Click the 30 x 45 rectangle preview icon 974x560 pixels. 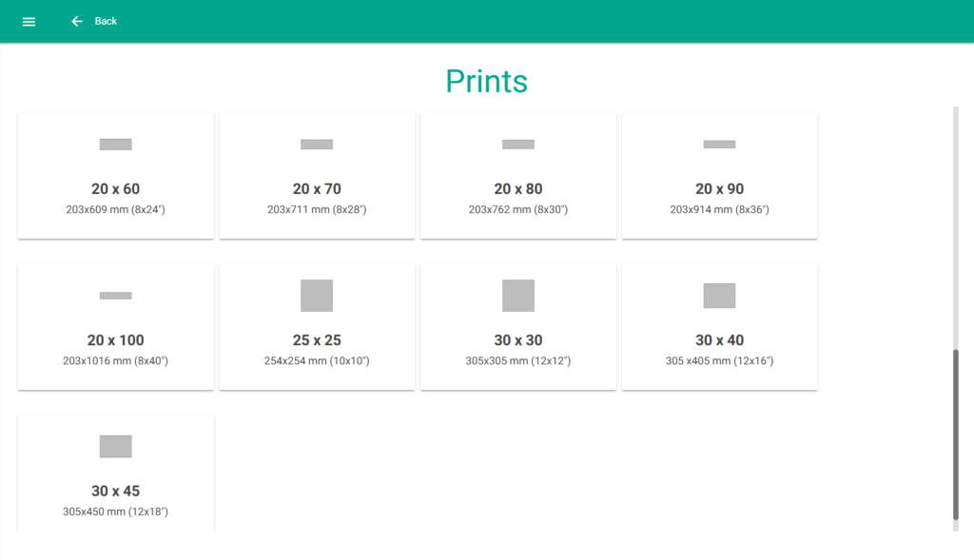[115, 447]
